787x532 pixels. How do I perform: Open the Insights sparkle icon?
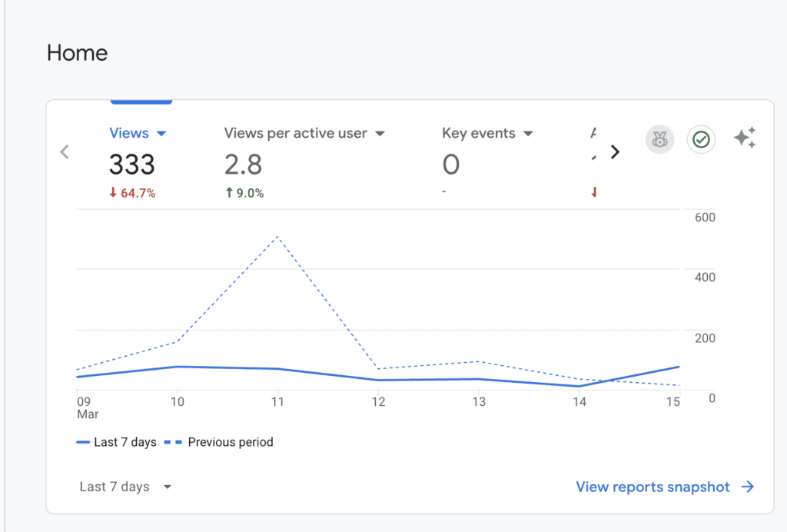[744, 137]
